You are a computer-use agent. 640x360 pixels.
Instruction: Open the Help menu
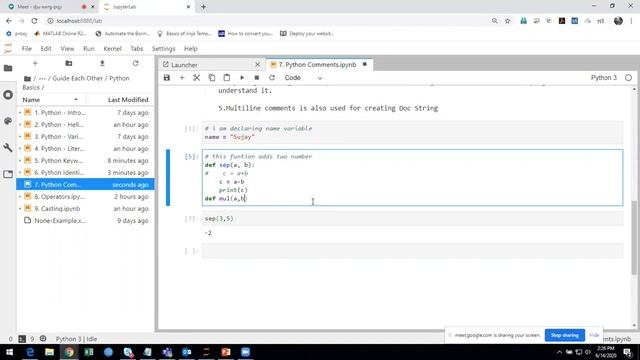click(x=191, y=49)
